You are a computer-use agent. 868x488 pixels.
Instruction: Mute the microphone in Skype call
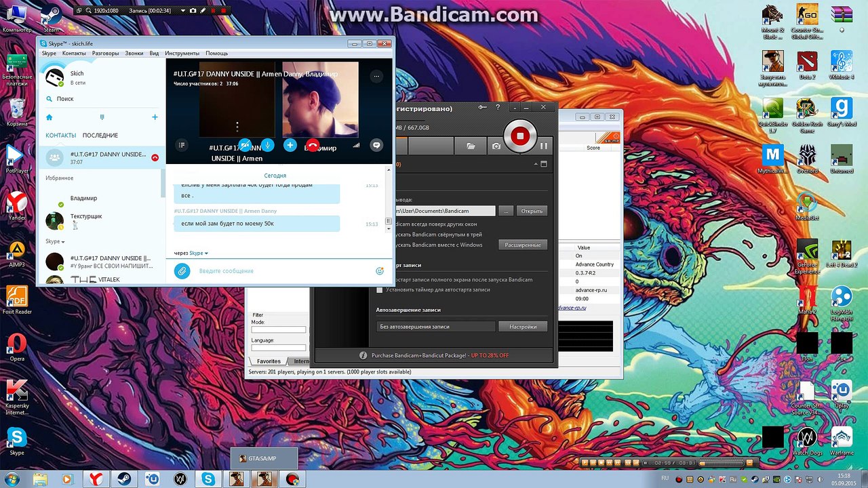tap(268, 145)
